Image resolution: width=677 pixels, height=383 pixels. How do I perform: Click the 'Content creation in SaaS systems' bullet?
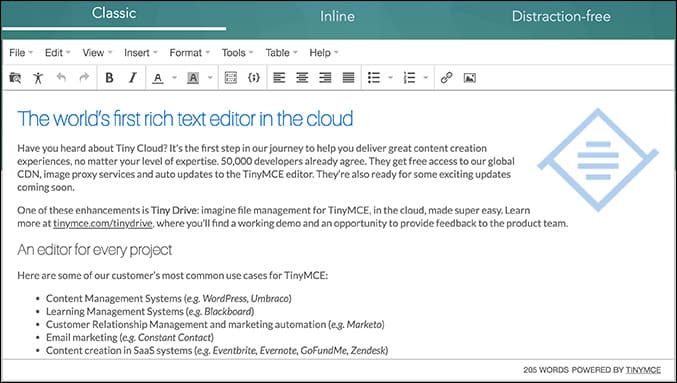(x=217, y=350)
